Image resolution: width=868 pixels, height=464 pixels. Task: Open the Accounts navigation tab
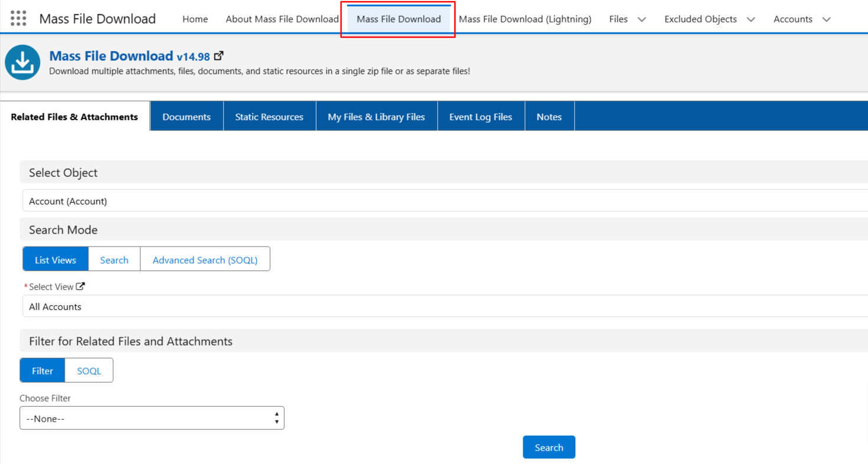pyautogui.click(x=793, y=19)
